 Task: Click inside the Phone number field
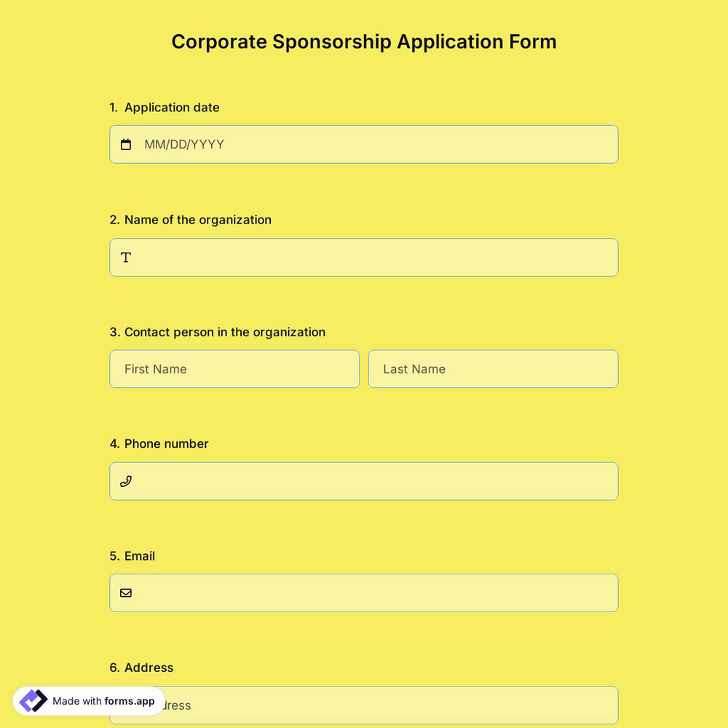click(364, 481)
